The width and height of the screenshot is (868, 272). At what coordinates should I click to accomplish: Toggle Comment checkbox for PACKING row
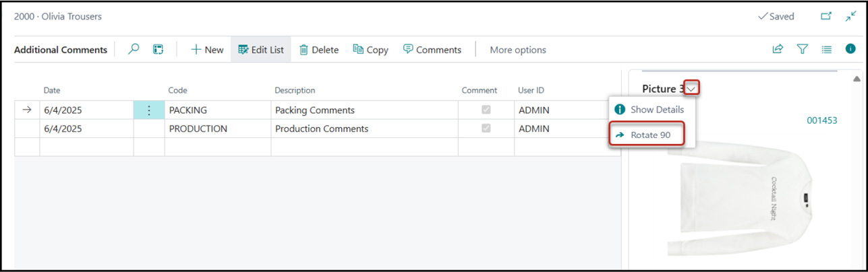[486, 110]
